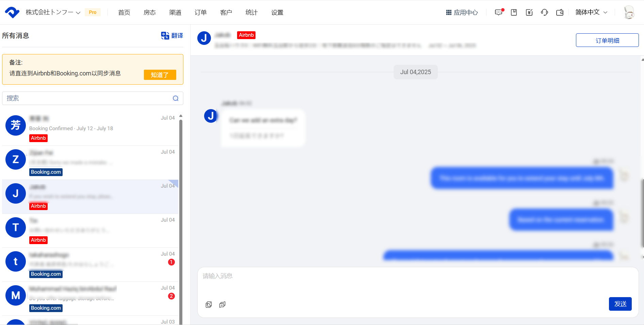Click the blue app logo icon

coord(12,12)
